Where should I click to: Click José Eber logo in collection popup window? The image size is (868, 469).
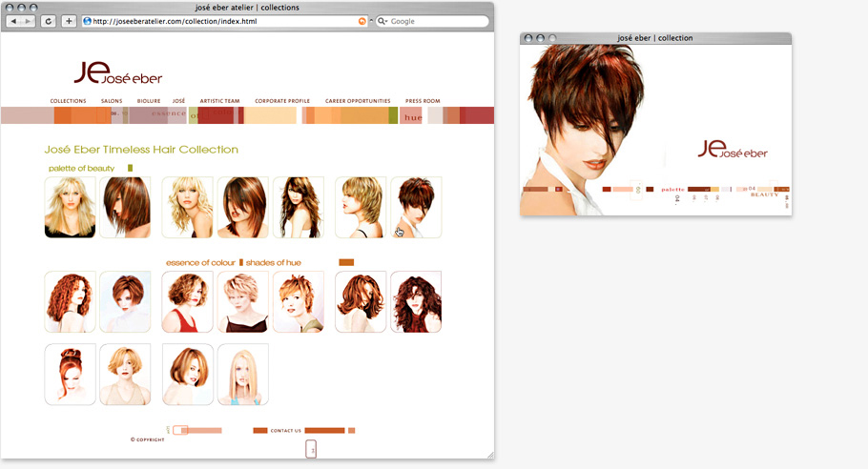pos(733,150)
